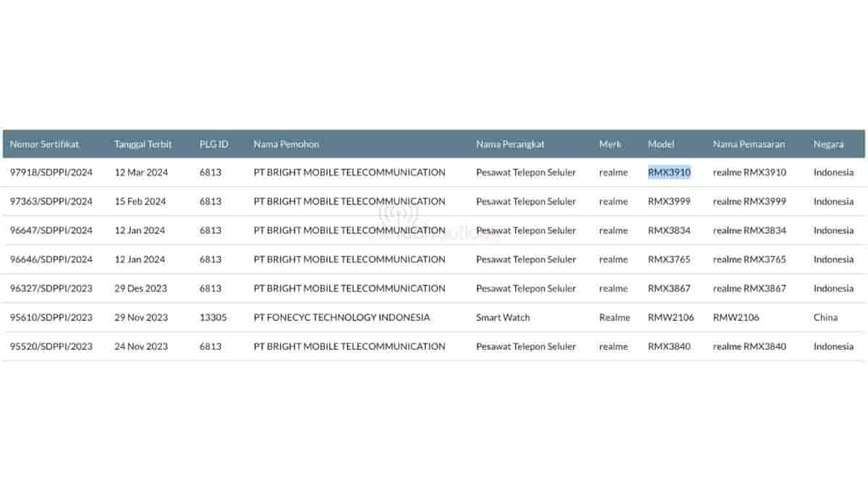Click the Negara column header
The width and height of the screenshot is (868, 488).
pos(828,144)
